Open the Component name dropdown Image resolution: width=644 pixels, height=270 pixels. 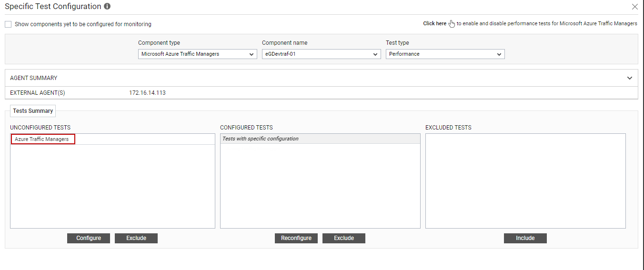(322, 54)
